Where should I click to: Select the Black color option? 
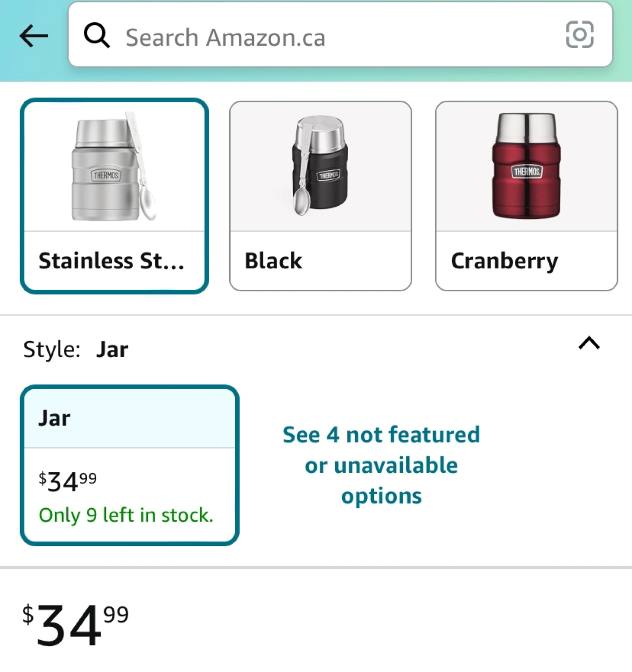point(320,196)
